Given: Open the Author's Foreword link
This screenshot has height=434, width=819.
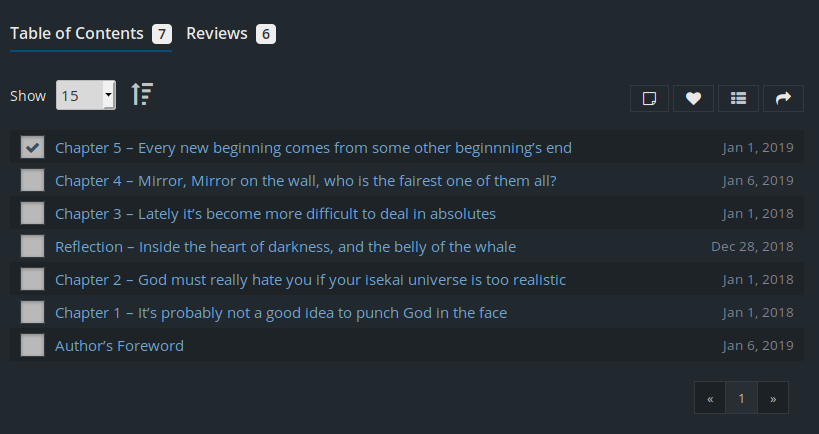Looking at the screenshot, I should 119,346.
